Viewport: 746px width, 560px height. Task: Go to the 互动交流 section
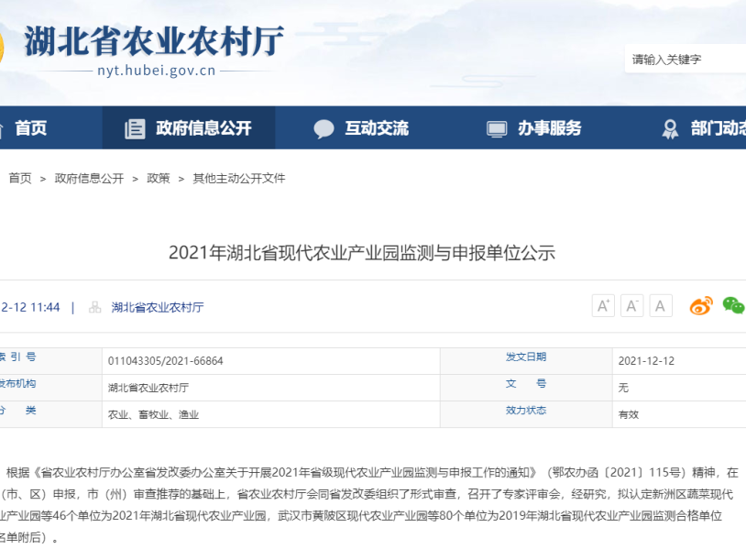tap(377, 128)
